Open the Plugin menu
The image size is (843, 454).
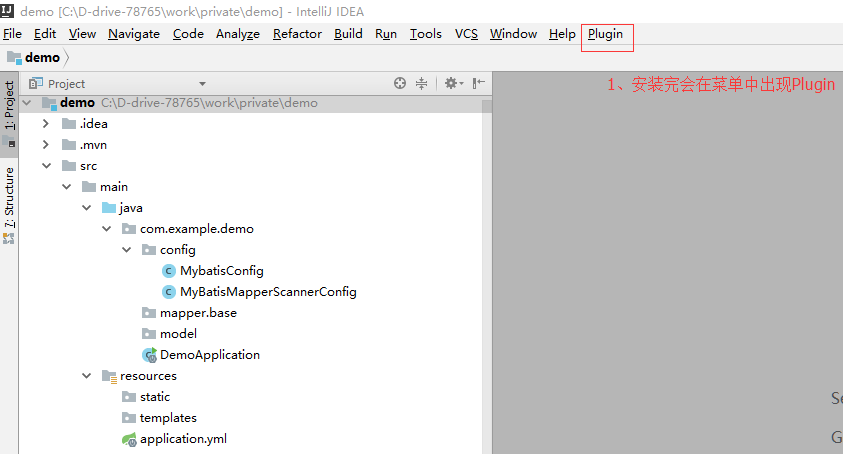point(605,34)
